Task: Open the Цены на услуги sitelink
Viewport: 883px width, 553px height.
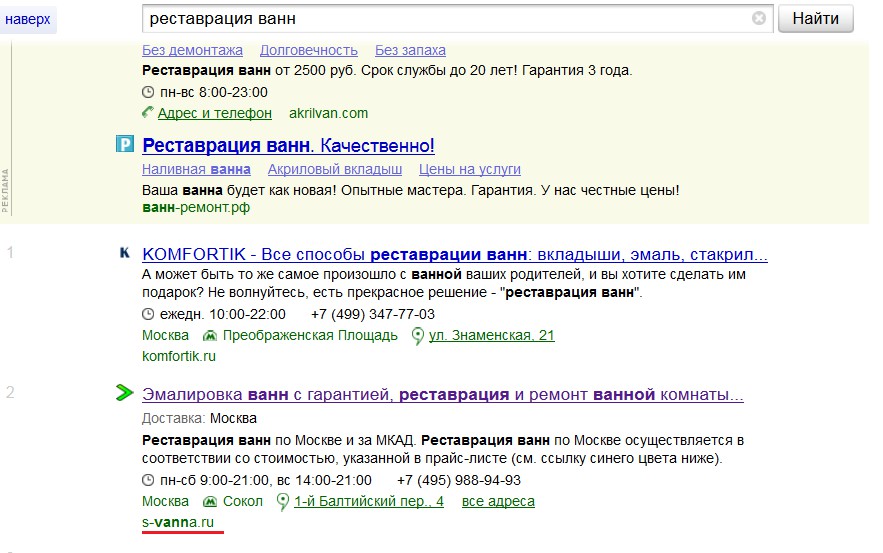Action: [x=470, y=169]
